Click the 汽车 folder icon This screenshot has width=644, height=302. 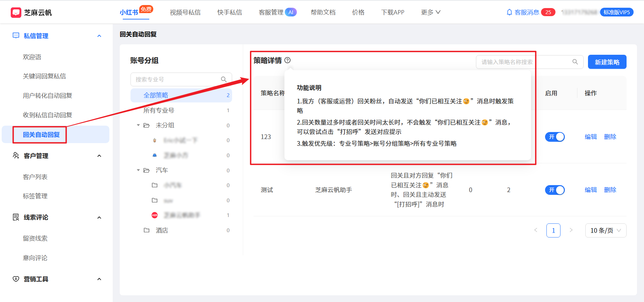(147, 170)
